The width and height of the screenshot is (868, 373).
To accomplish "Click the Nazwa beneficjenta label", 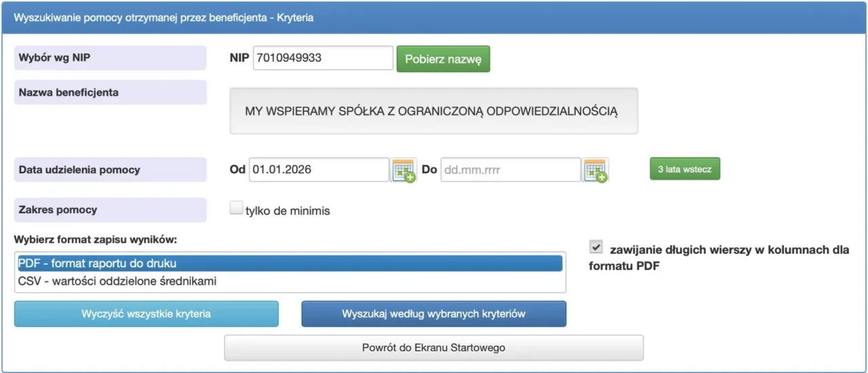I will point(111,92).
